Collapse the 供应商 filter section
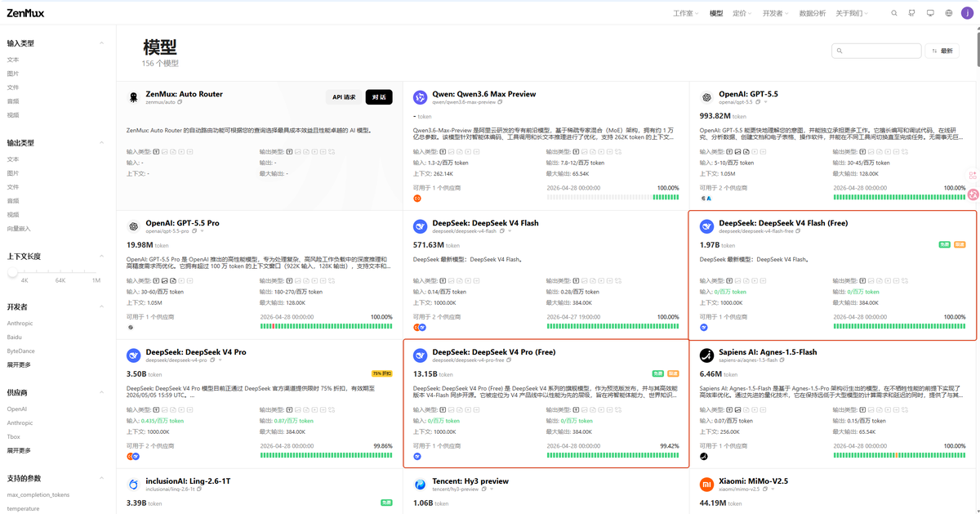The image size is (980, 514). pos(102,392)
